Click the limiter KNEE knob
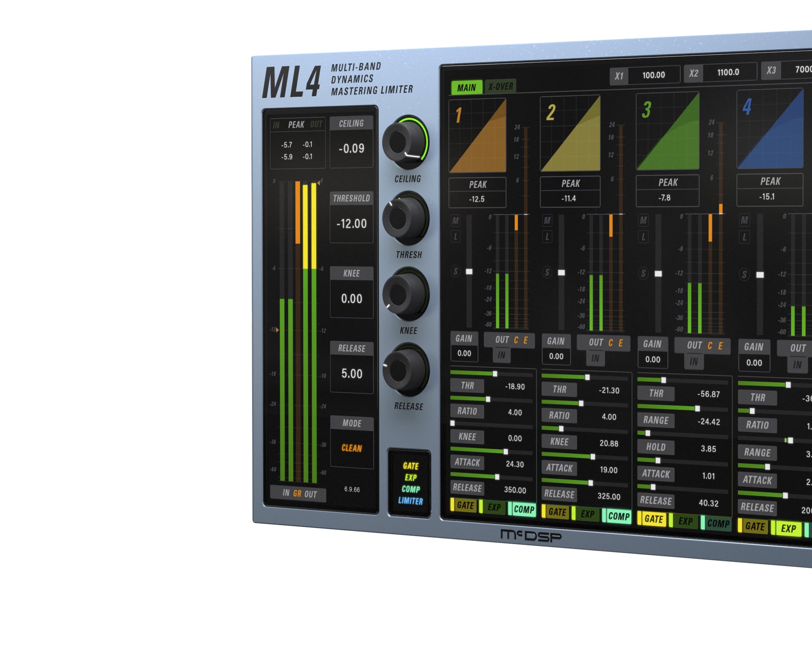812x659 pixels. tap(406, 294)
